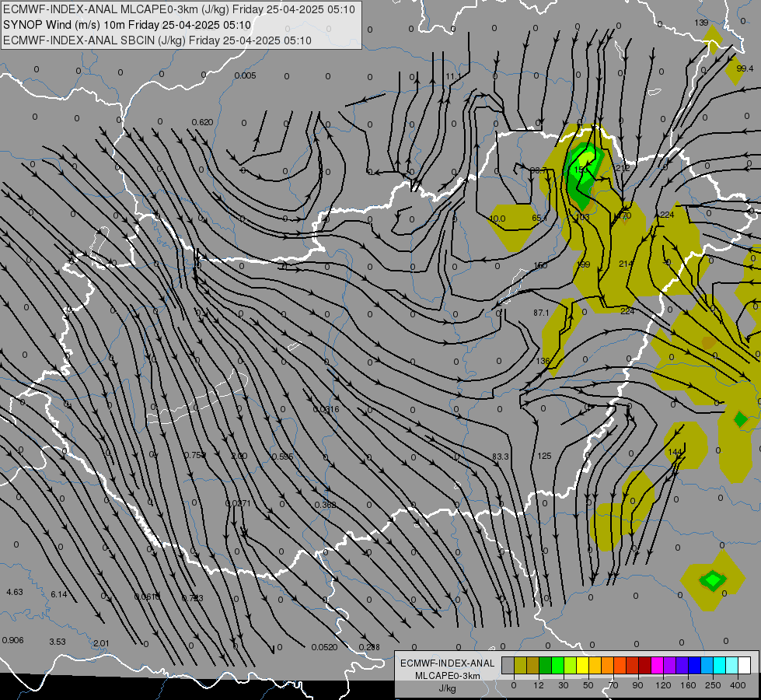Viewport: 761px width, 700px height.
Task: Click the '103' value on the map
Action: (x=582, y=217)
